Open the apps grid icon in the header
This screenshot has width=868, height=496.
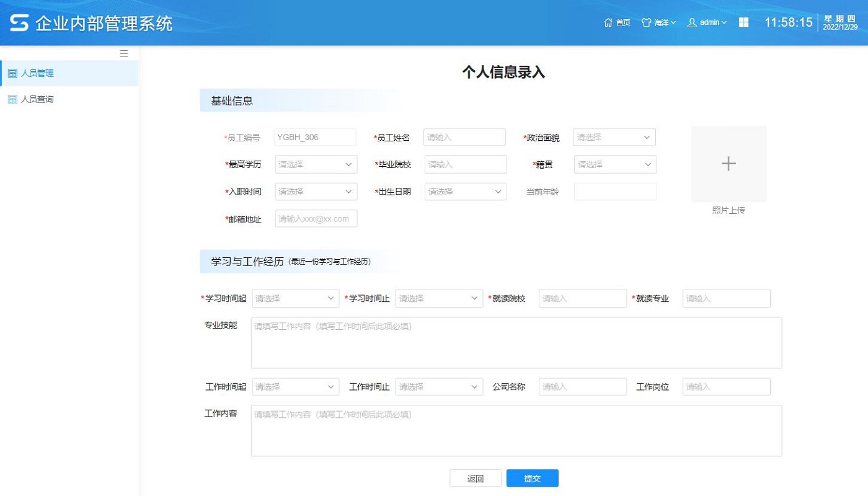743,22
